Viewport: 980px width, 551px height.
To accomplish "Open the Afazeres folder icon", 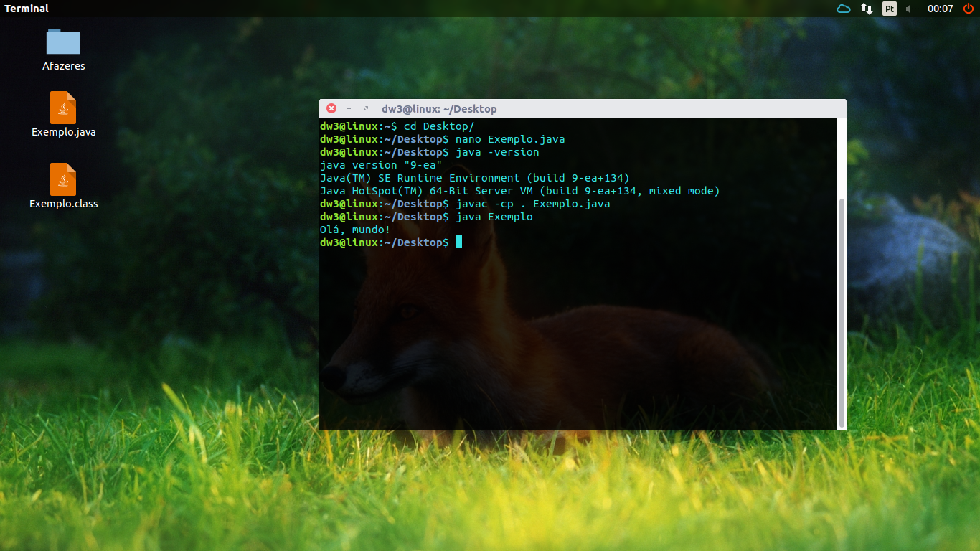I will click(63, 42).
